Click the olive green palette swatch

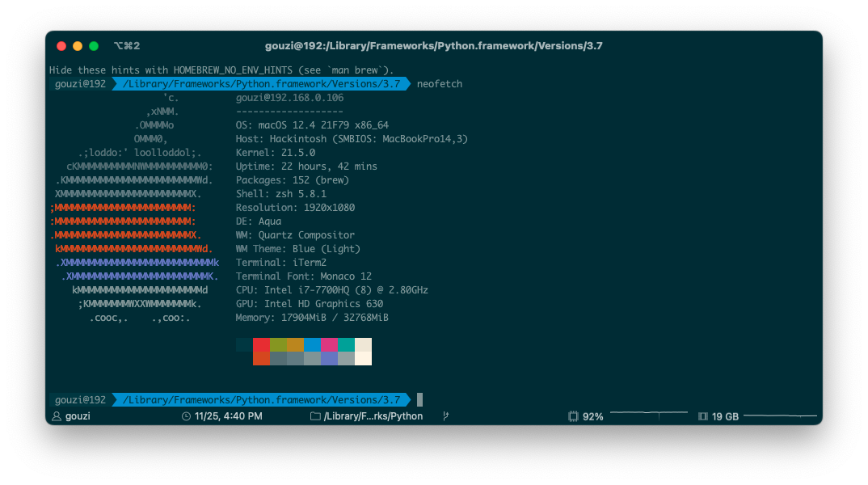279,345
